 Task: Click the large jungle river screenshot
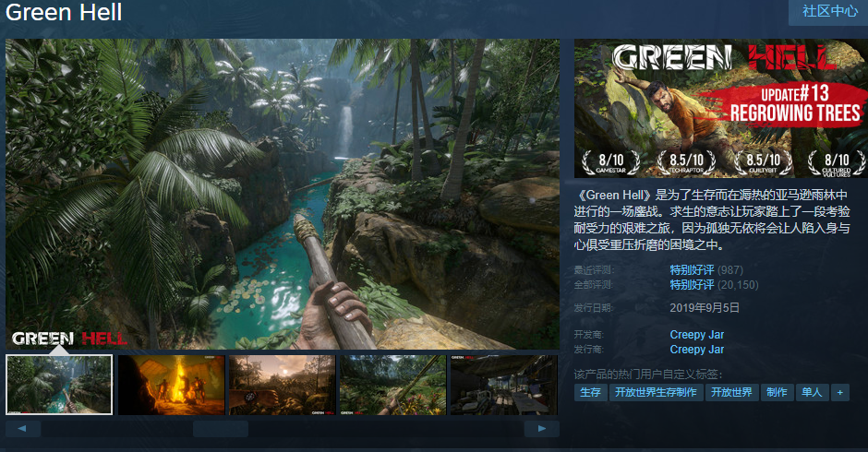283,194
